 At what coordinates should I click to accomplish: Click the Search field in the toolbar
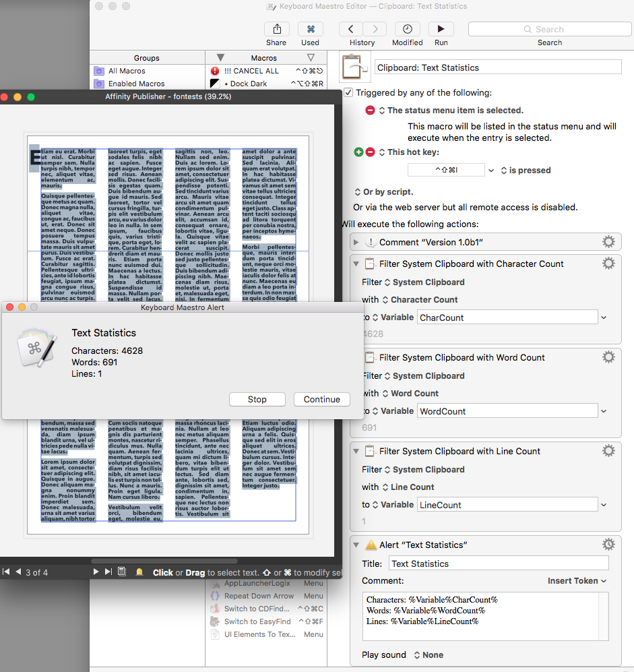pyautogui.click(x=550, y=29)
